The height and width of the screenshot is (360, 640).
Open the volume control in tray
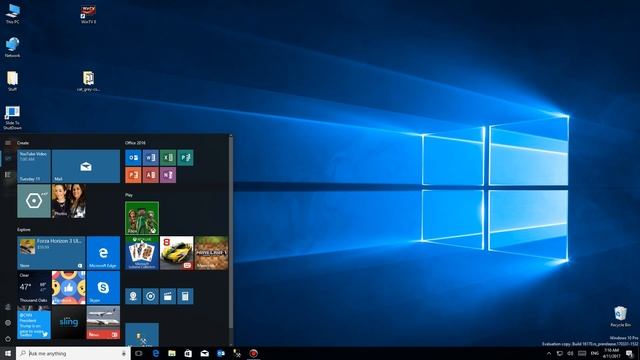coord(570,353)
